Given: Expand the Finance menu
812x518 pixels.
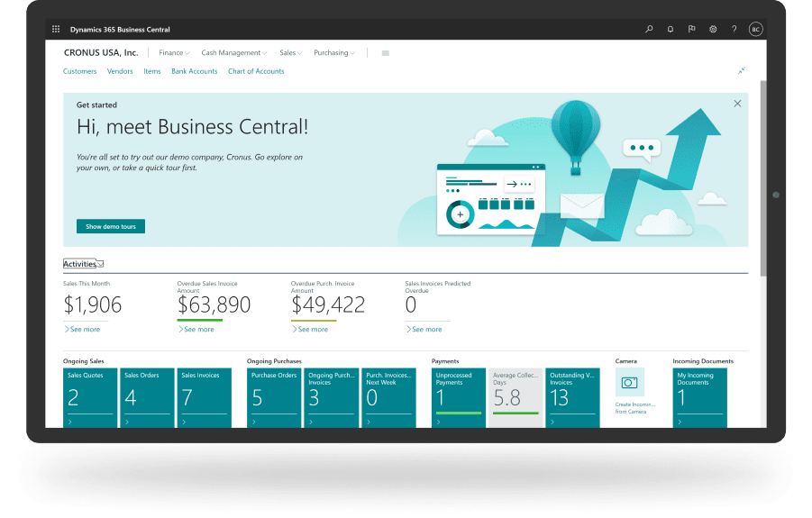Looking at the screenshot, I should tap(174, 53).
